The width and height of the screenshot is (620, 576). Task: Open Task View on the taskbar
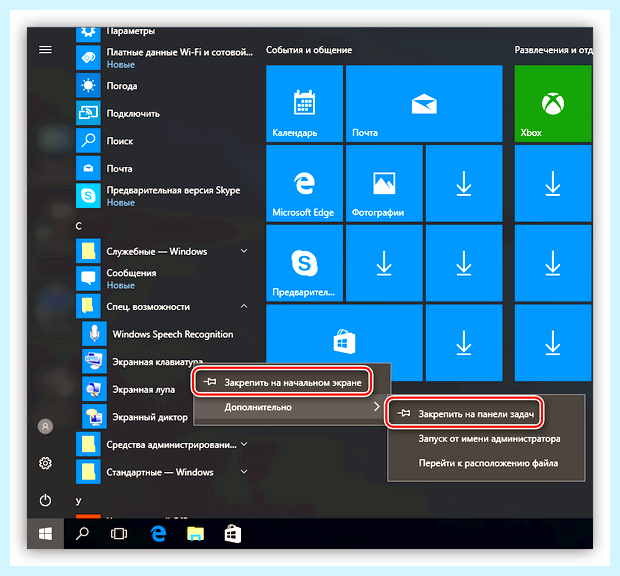click(119, 534)
